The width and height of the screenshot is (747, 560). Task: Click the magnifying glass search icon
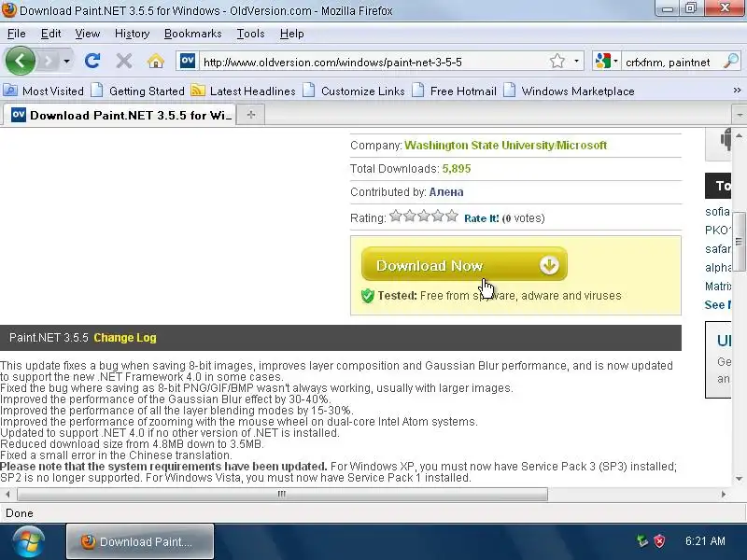pyautogui.click(x=731, y=61)
